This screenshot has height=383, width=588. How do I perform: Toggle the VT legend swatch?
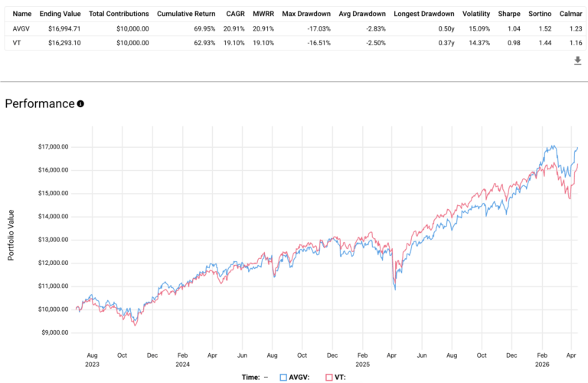click(x=329, y=378)
